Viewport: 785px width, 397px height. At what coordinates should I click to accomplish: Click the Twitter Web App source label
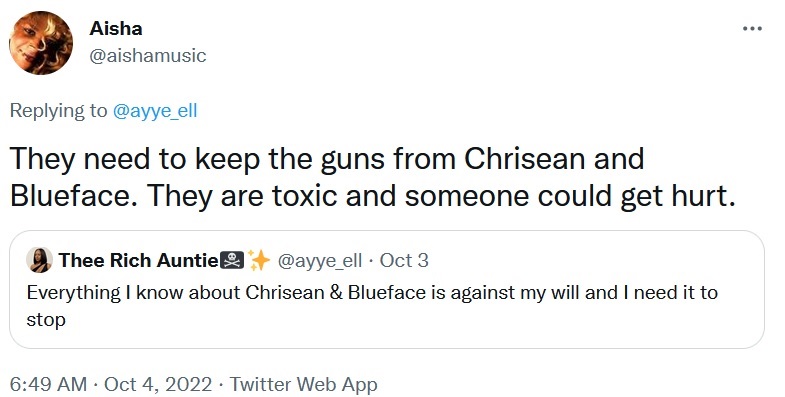coord(303,384)
